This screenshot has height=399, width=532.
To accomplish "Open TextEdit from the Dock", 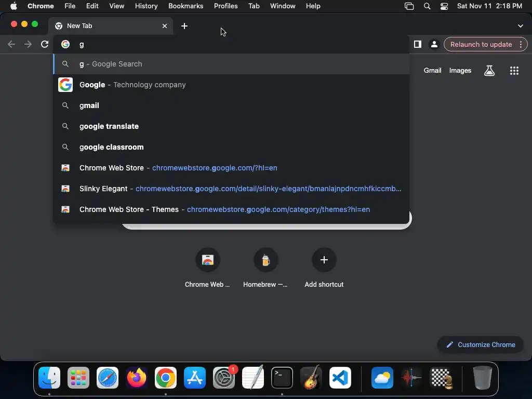I will (253, 377).
